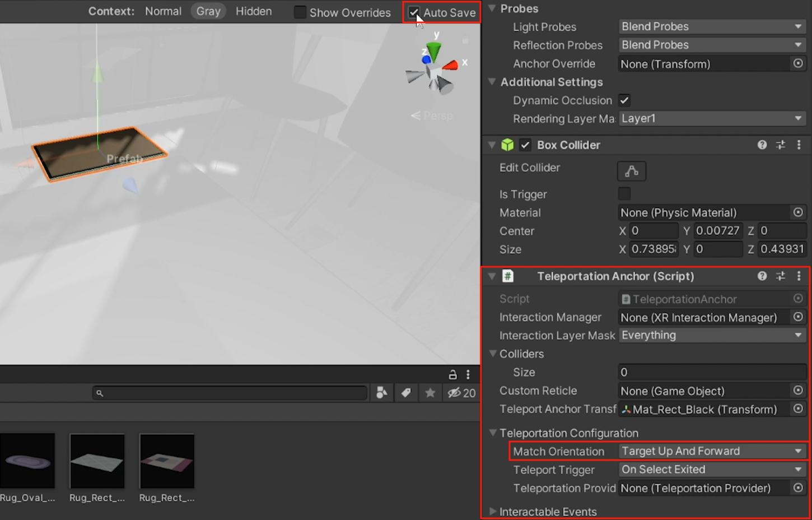Expand the Interactable Events section
The image size is (812, 520).
tap(493, 512)
